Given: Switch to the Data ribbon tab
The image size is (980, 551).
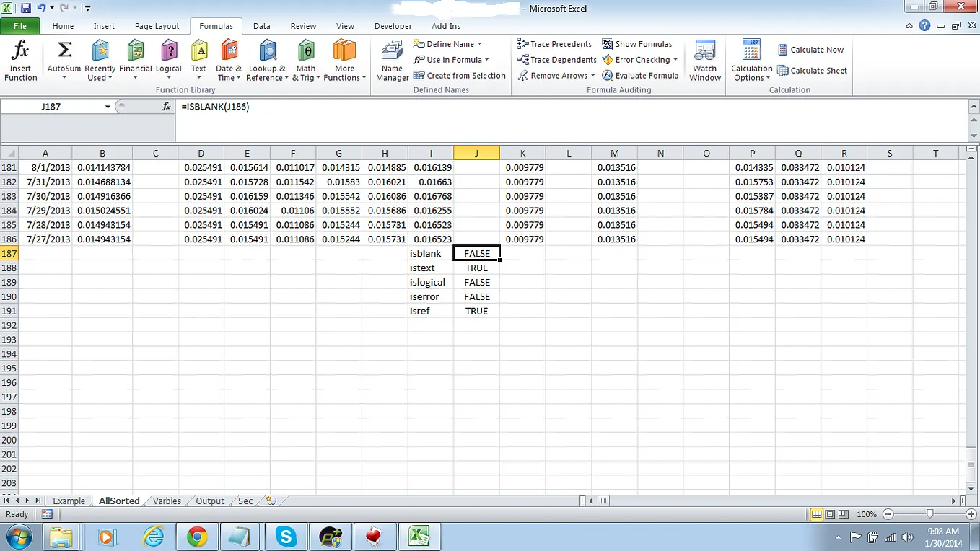Looking at the screenshot, I should (261, 25).
